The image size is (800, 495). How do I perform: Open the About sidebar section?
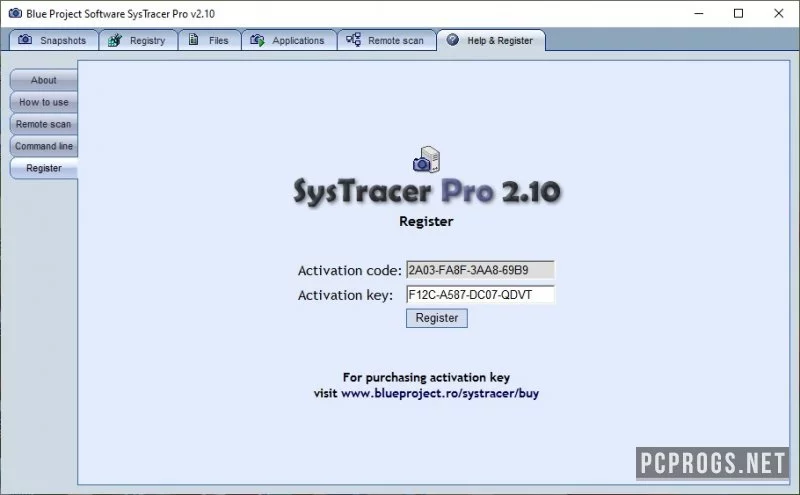[44, 80]
